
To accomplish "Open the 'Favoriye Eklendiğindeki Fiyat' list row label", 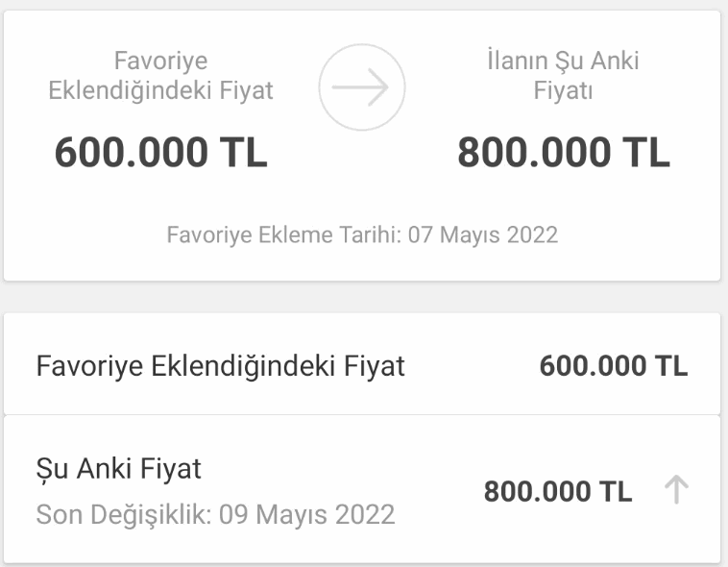I will coord(220,366).
